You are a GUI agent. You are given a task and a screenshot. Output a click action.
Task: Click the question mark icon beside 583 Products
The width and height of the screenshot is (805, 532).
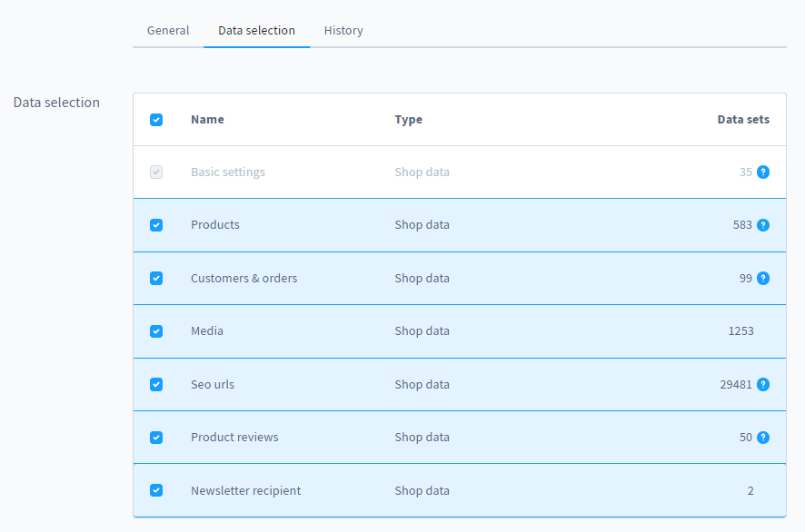click(763, 224)
